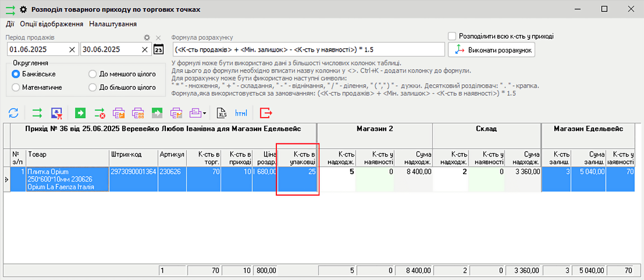The image size is (644, 280).
Task: Open the Дії menu
Action: pyautogui.click(x=10, y=24)
